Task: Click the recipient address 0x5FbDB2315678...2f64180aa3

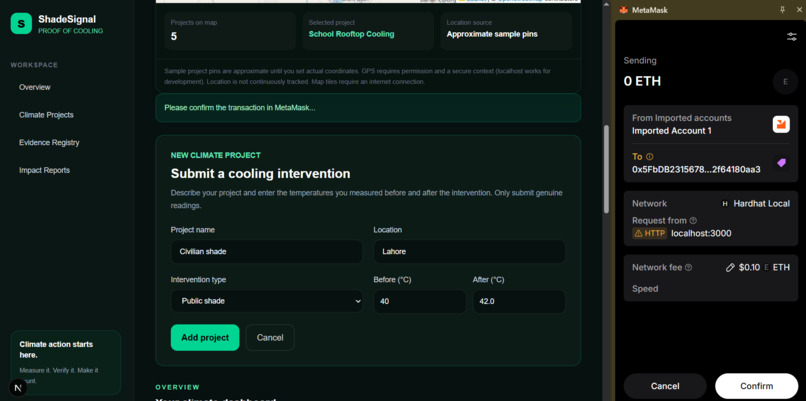Action: pyautogui.click(x=696, y=169)
